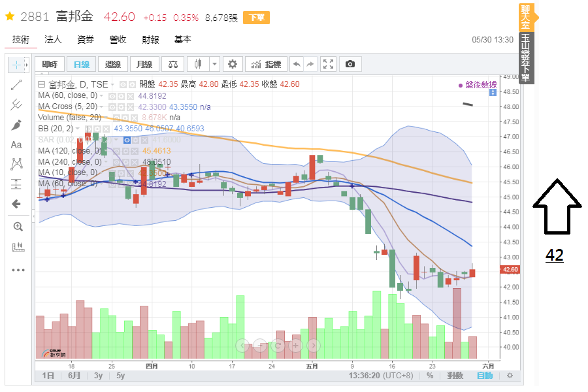This screenshot has height=392, width=588.
Task: Open chart style dropdown arrow
Action: point(214,64)
